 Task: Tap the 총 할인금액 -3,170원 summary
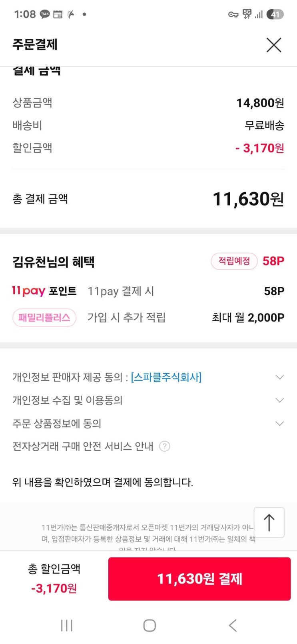54,578
